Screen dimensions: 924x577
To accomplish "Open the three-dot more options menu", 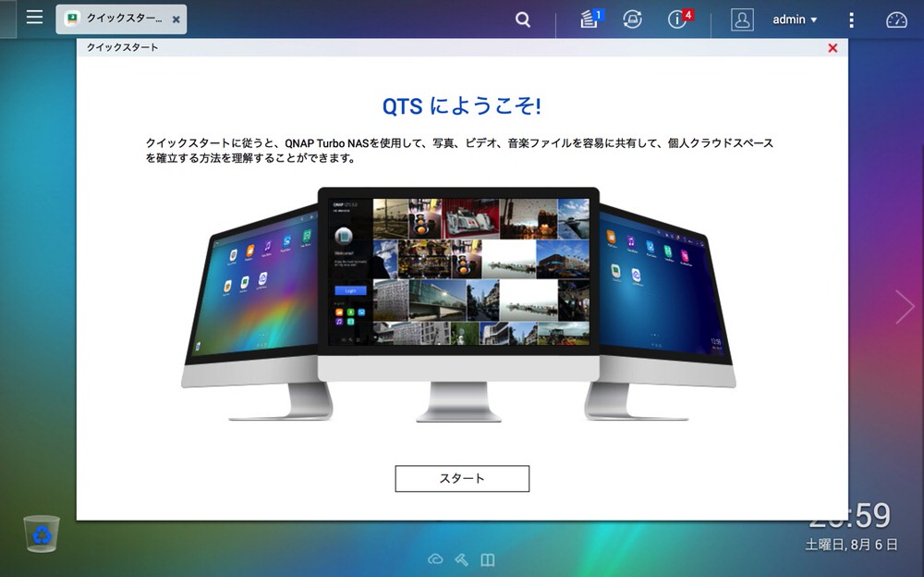I will pos(851,20).
